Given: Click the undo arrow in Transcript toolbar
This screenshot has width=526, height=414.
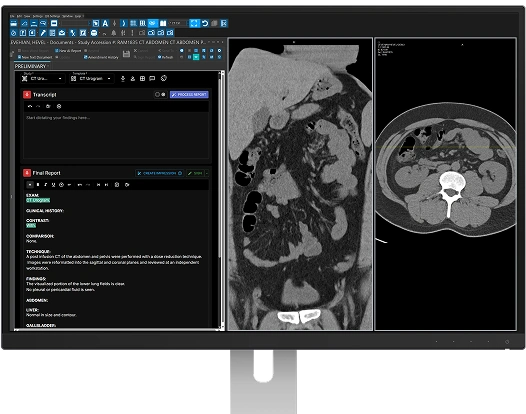Looking at the screenshot, I should tap(30, 106).
